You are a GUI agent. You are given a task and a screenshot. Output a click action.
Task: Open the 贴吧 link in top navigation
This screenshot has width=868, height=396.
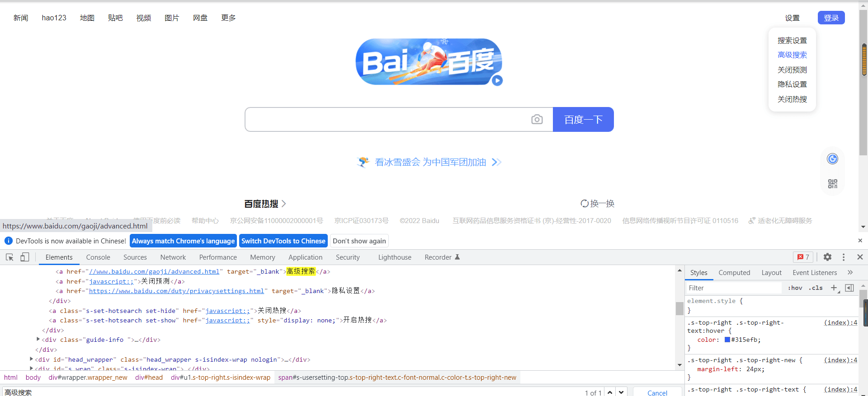click(x=115, y=18)
